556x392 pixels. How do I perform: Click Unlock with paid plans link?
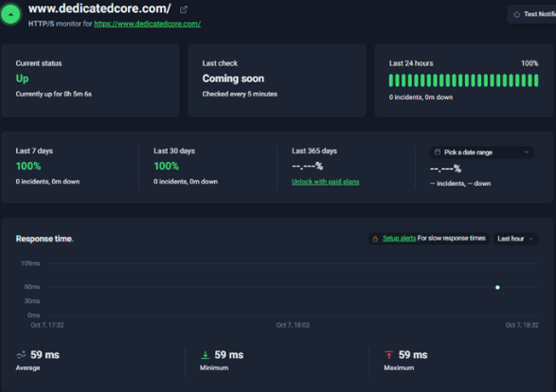point(325,182)
